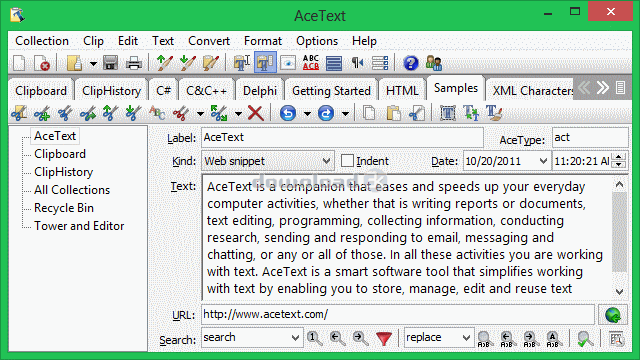
Task: Click into the AceType field
Action: click(590, 138)
